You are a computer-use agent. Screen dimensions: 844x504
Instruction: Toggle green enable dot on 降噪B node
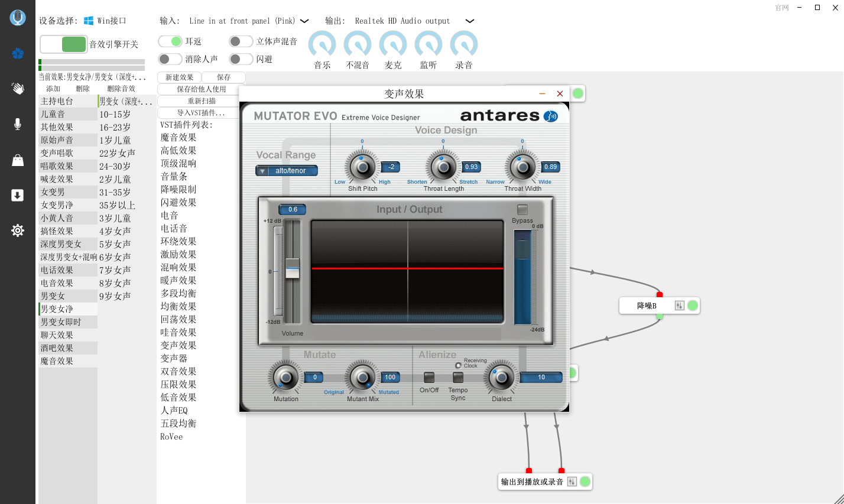coord(693,305)
